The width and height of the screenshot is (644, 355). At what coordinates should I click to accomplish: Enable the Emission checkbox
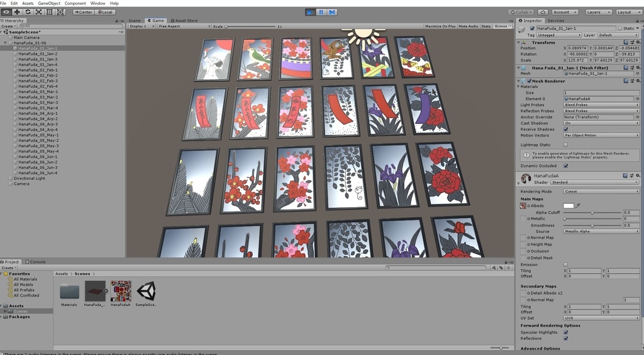[566, 264]
